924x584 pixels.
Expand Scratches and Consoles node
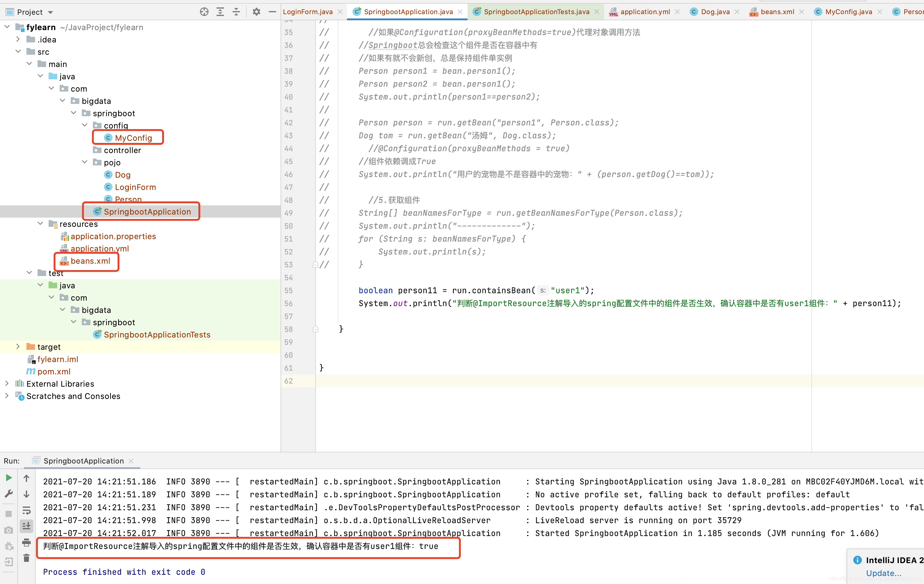click(x=7, y=396)
